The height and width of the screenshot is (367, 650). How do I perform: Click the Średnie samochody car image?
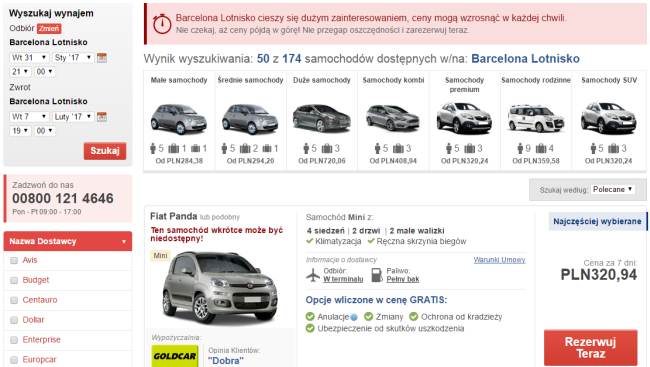coord(250,119)
